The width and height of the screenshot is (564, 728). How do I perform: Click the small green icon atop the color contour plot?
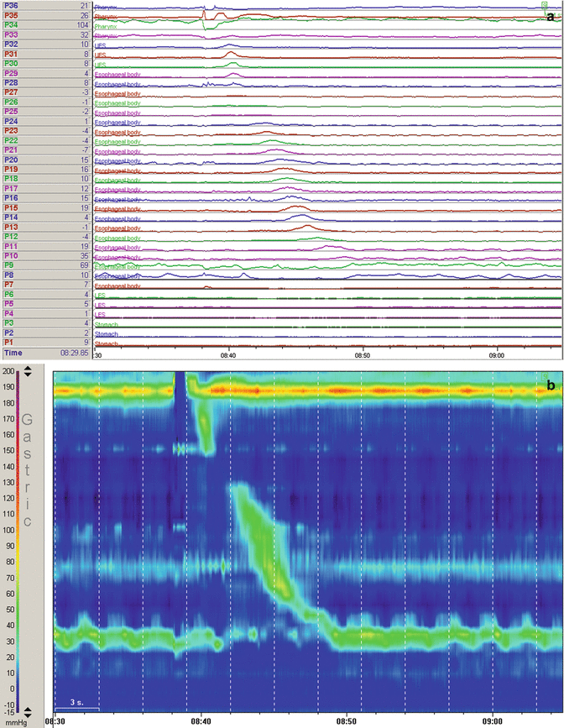[543, 375]
